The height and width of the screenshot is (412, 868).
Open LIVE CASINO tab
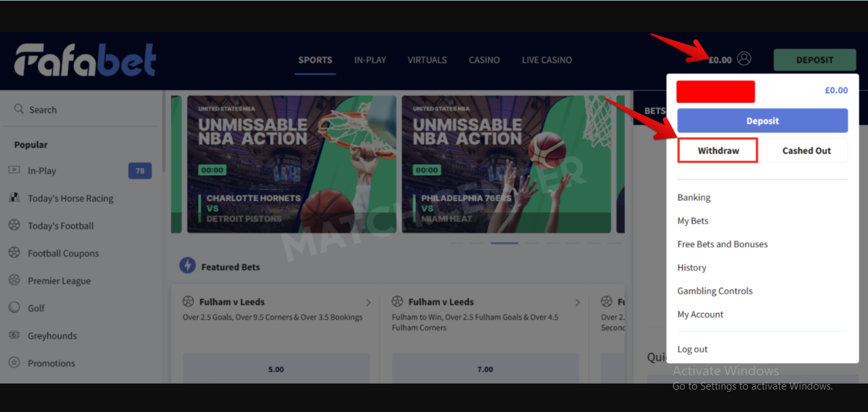[547, 60]
